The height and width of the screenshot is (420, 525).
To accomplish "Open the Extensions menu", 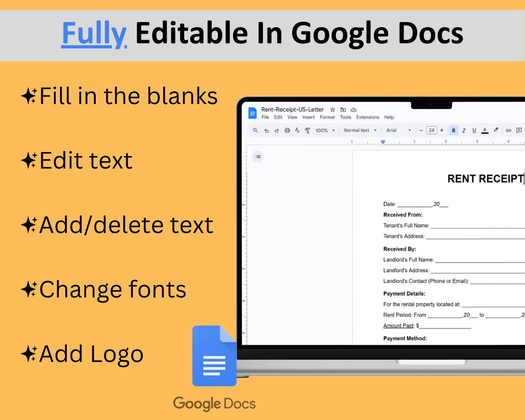I will (367, 117).
